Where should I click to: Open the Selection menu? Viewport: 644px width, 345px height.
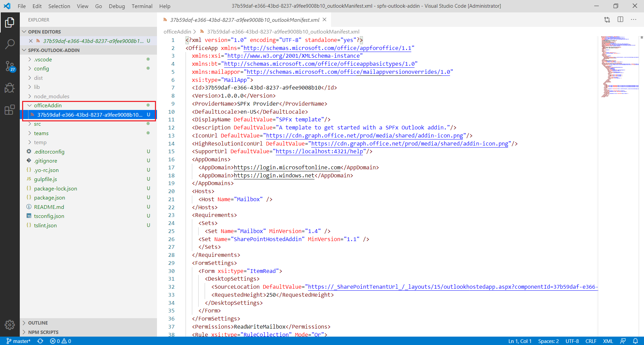point(59,6)
